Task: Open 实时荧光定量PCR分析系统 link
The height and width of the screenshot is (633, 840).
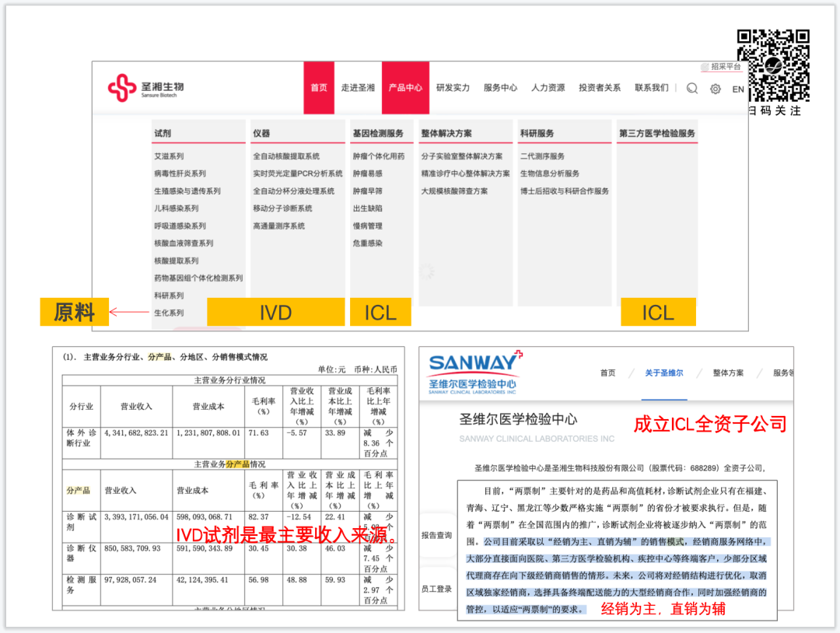Action: (297, 173)
